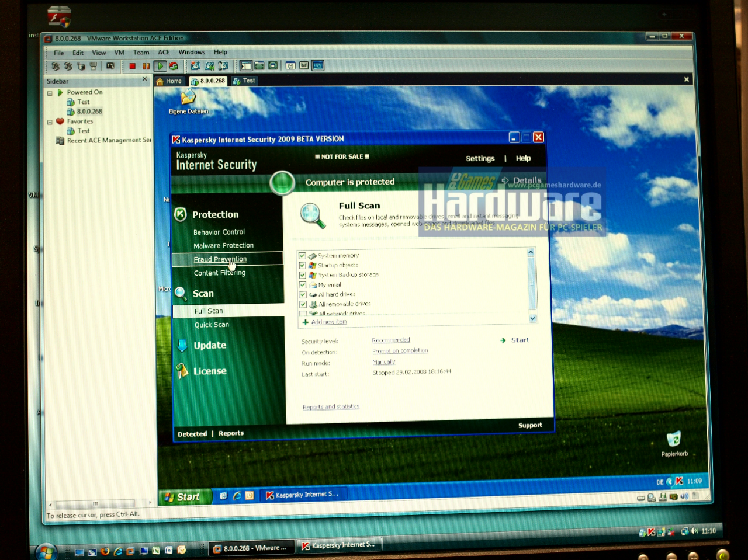Viewport: 748px width, 560px height.
Task: Uncheck the System memory checkbox
Action: pyautogui.click(x=302, y=256)
